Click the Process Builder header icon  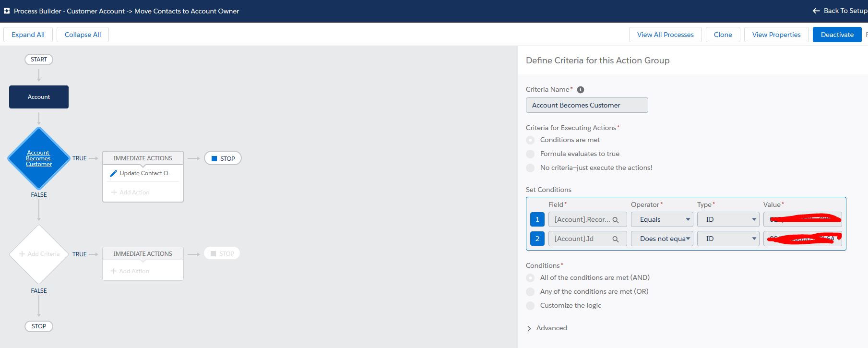pyautogui.click(x=7, y=11)
